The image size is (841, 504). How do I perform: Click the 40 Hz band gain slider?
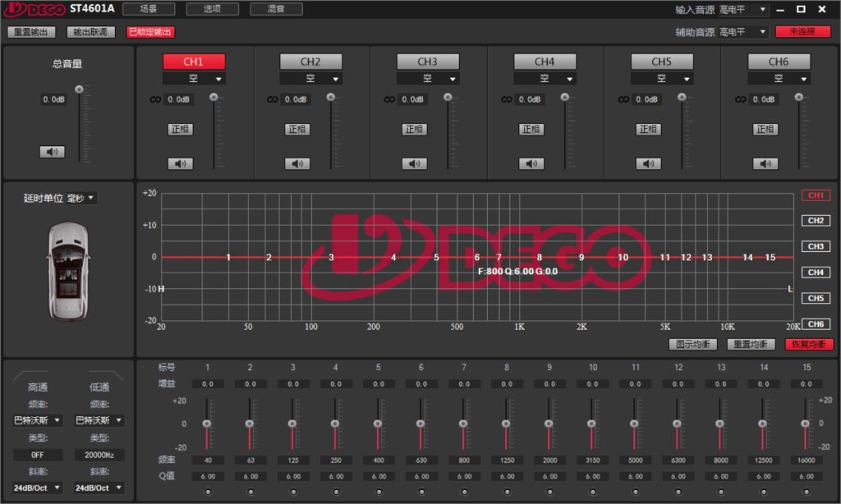coord(207,424)
